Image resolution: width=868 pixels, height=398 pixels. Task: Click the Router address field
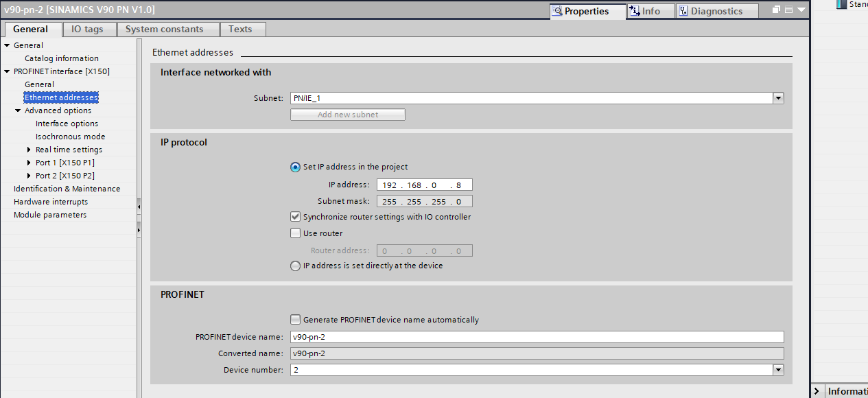tap(424, 251)
